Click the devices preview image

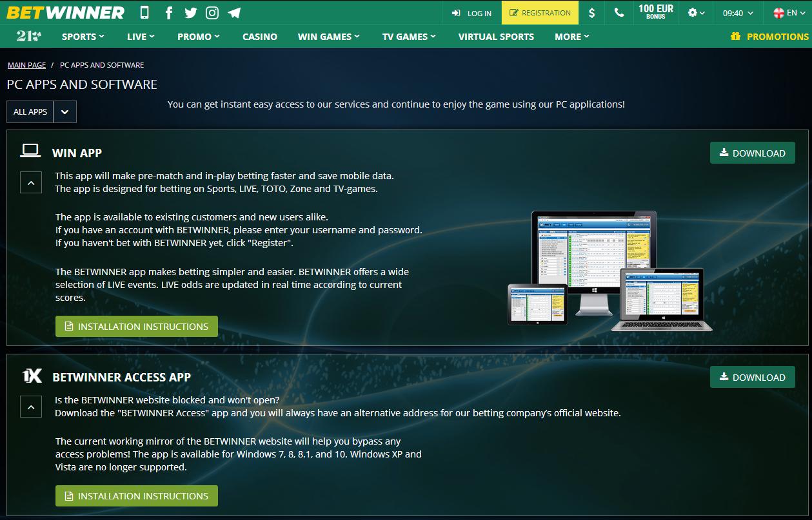pyautogui.click(x=610, y=271)
